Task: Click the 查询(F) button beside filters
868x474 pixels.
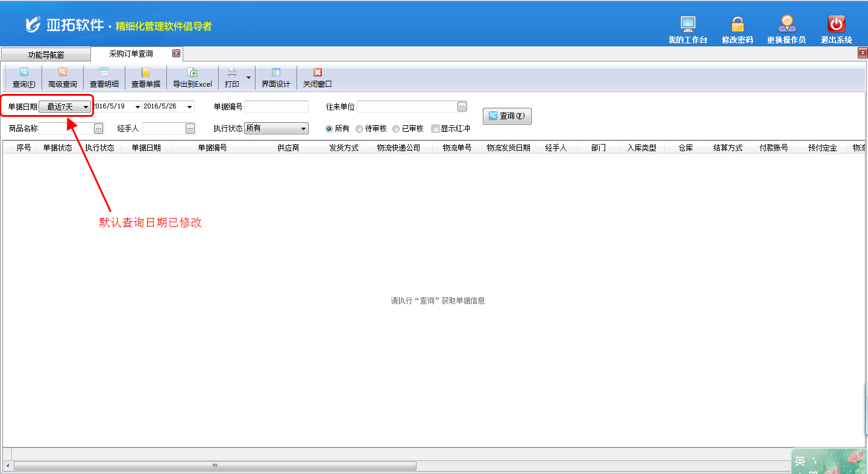Action: (x=507, y=116)
